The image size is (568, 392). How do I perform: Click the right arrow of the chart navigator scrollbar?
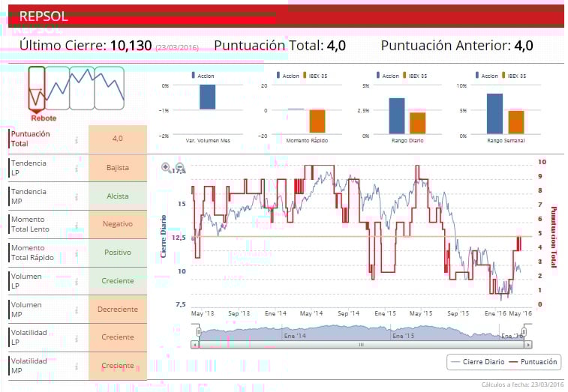(528, 345)
